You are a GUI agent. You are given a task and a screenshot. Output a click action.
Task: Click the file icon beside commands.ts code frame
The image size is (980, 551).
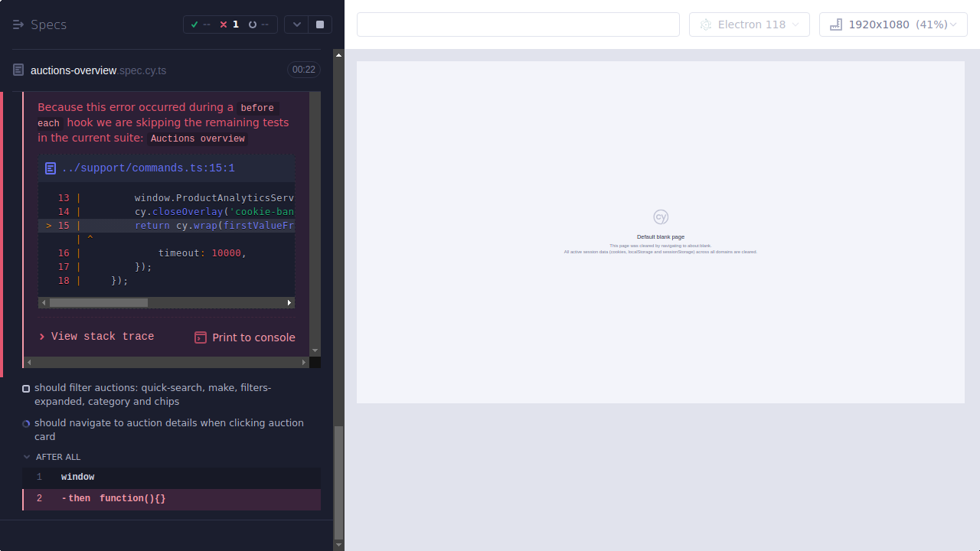pos(51,168)
